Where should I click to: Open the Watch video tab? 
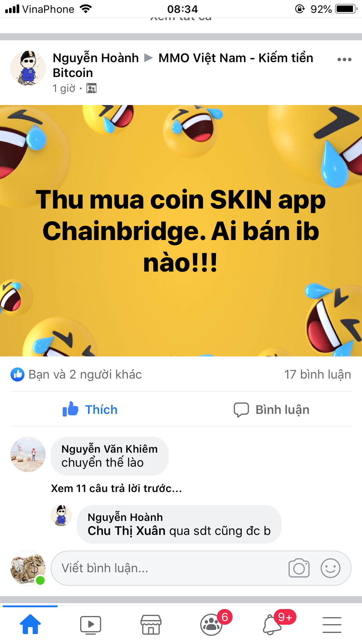coord(91,625)
